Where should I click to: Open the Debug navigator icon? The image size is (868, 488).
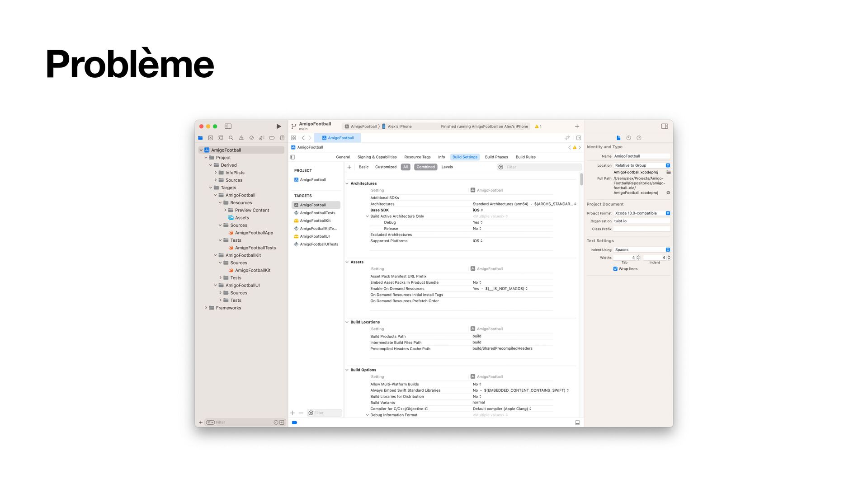tap(262, 138)
